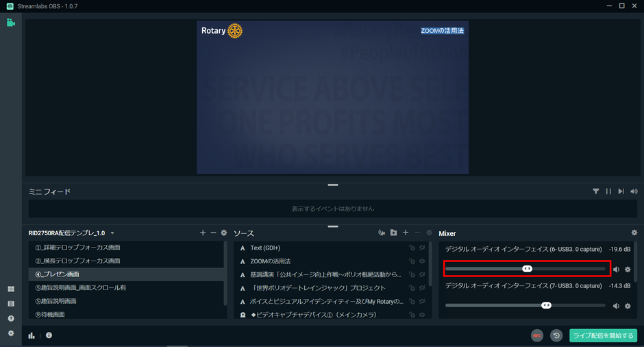
Task: Start live stream with ライブ配信を開始する button
Action: pyautogui.click(x=604, y=335)
